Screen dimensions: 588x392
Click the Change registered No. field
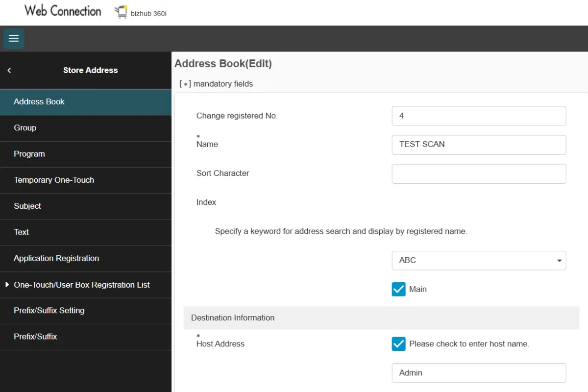pyautogui.click(x=479, y=116)
